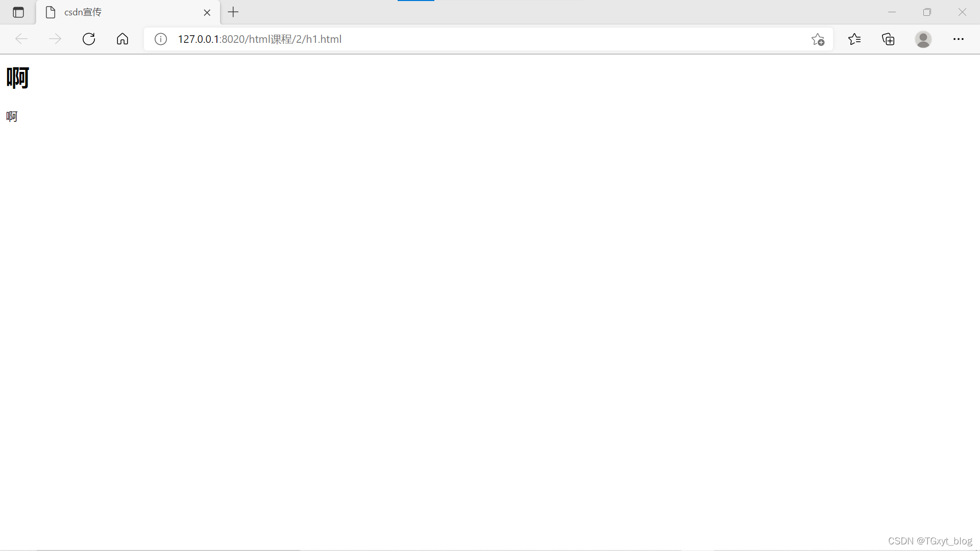Open a new tab with plus button
This screenshot has width=980, height=551.
coord(233,12)
